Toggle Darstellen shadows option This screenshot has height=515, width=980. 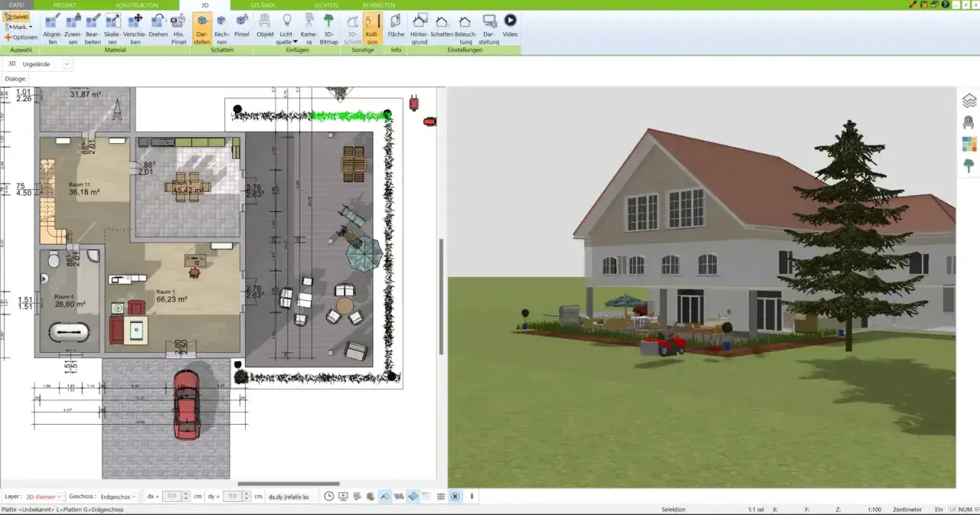pyautogui.click(x=202, y=28)
